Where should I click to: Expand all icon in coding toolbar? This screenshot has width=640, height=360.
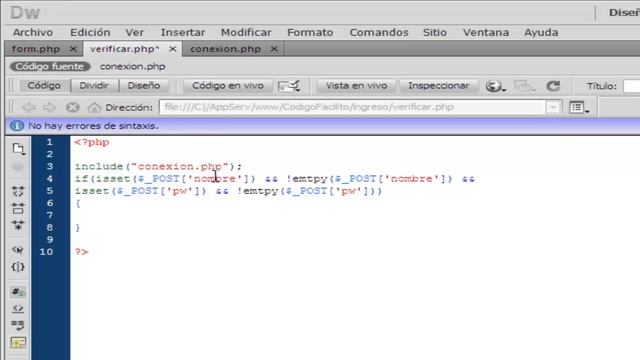point(18,225)
